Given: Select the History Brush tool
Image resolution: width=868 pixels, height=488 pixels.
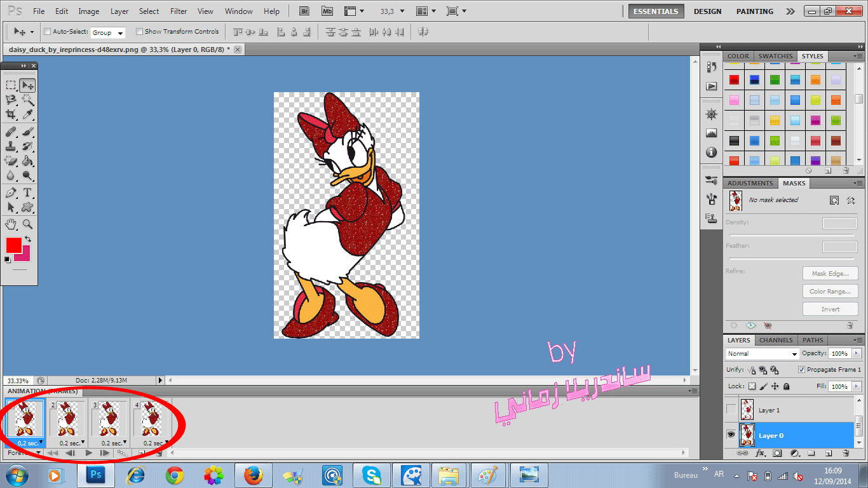Looking at the screenshot, I should 27,146.
